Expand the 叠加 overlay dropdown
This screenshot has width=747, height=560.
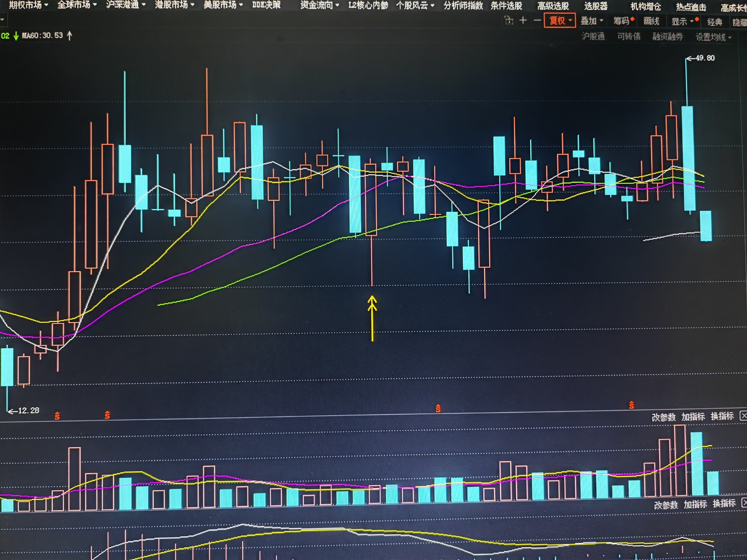point(592,21)
